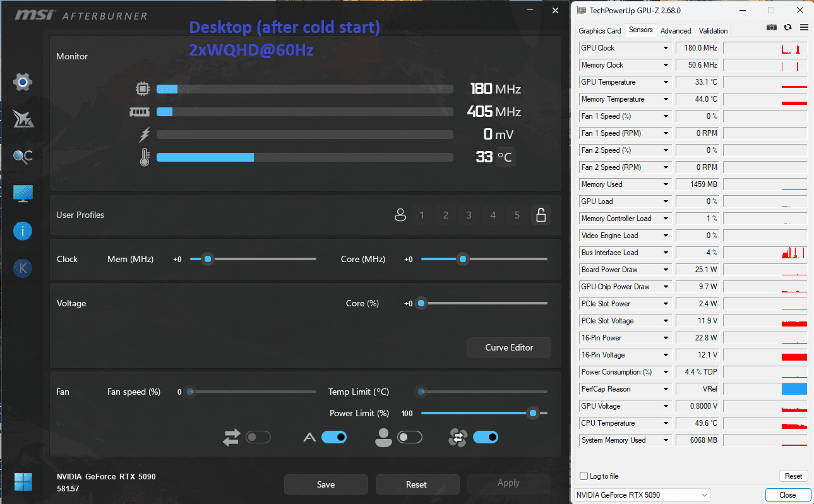814x504 pixels.
Task: Switch to the Graphics Card tab
Action: [x=600, y=30]
